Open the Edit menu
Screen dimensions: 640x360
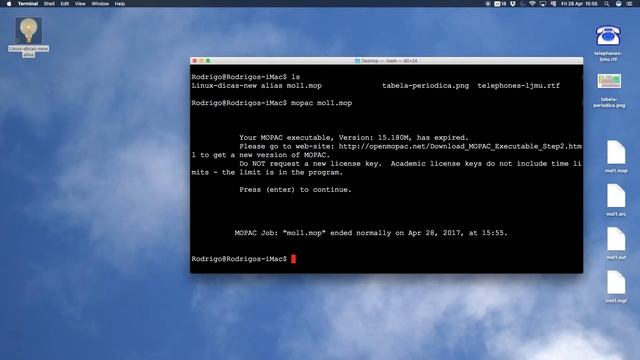pos(65,4)
